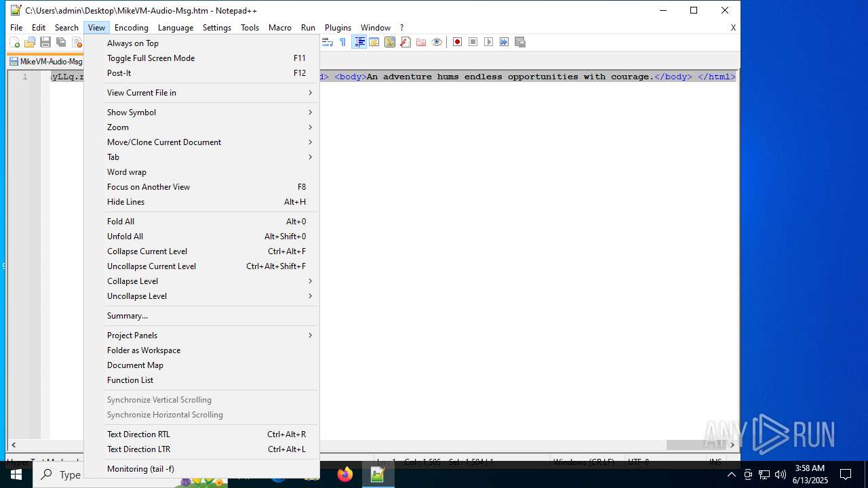The image size is (868, 488).
Task: Open the Document Map toolbar icon
Action: click(x=389, y=42)
